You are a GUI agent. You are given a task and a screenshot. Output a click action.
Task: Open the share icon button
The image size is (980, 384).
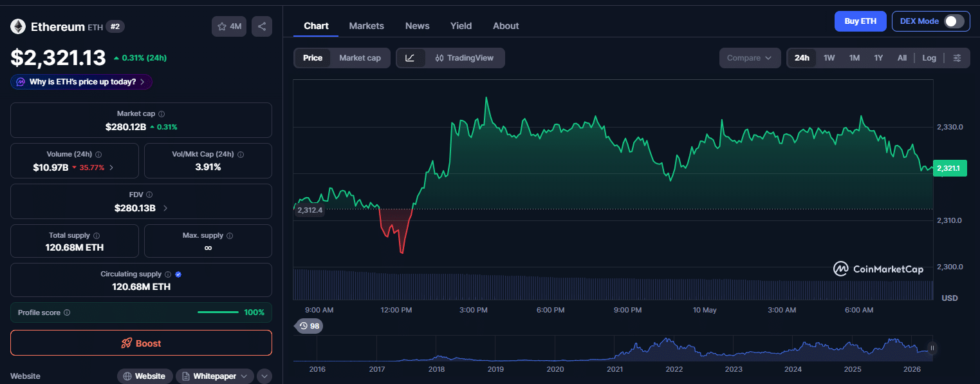262,26
